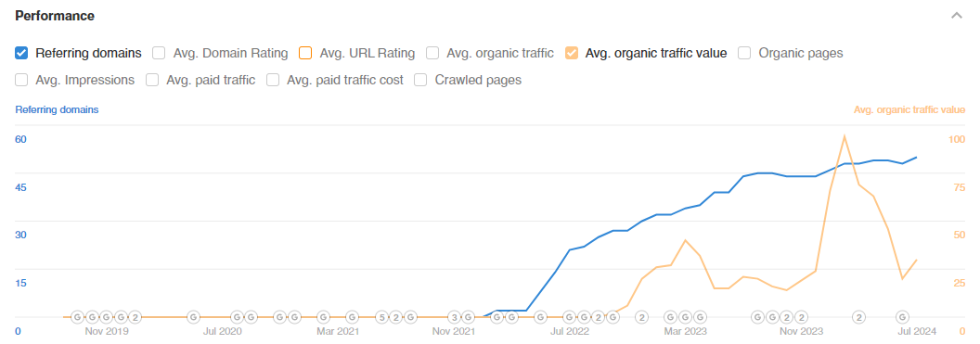Select the Avg. paid traffic checkbox
The width and height of the screenshot is (980, 344).
click(152, 80)
